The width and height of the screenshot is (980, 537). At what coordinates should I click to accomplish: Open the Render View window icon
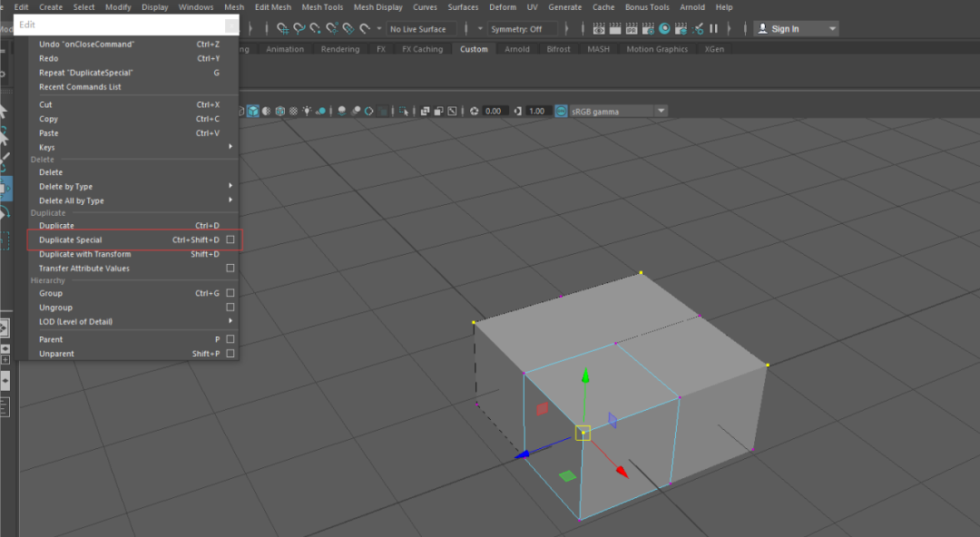[x=599, y=29]
